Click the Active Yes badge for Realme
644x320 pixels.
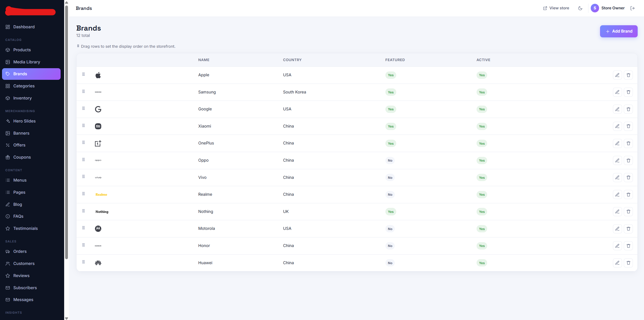point(482,195)
